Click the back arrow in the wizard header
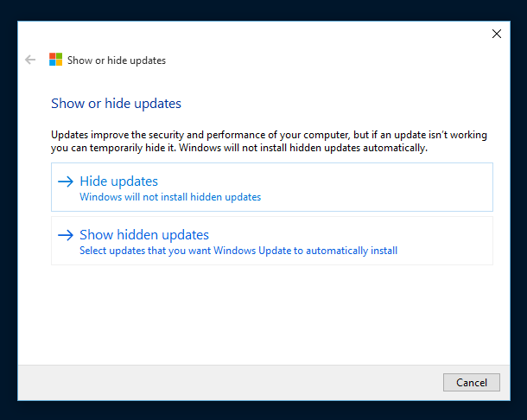 (x=30, y=60)
